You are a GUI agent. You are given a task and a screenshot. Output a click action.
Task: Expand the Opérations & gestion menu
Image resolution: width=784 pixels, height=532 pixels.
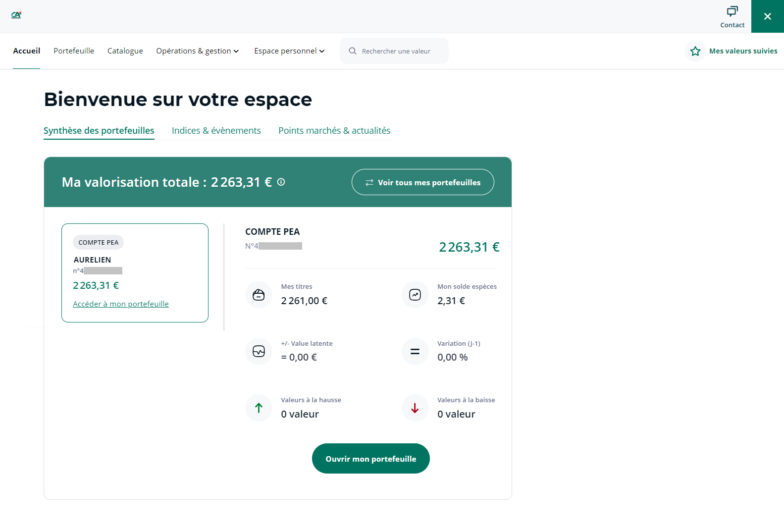click(197, 51)
